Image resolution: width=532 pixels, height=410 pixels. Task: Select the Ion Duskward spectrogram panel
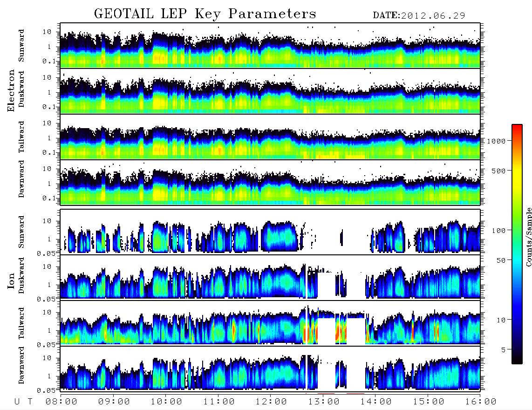pos(270,278)
